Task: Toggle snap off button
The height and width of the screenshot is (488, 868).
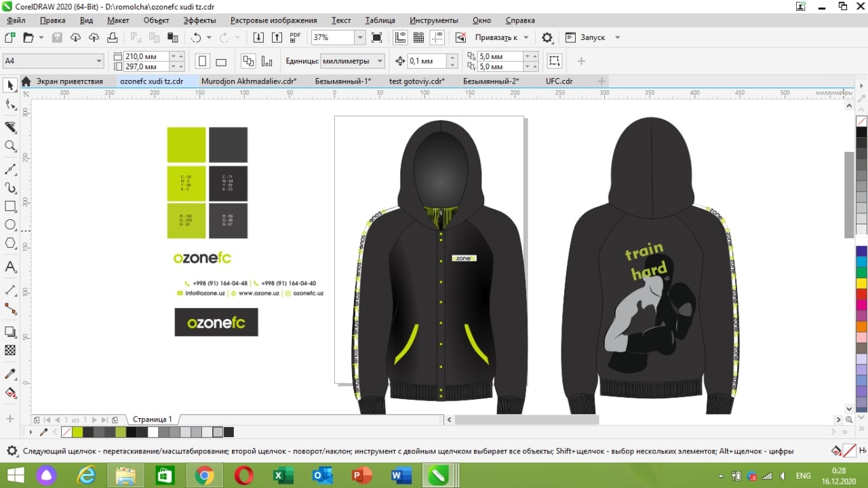Action: [461, 37]
